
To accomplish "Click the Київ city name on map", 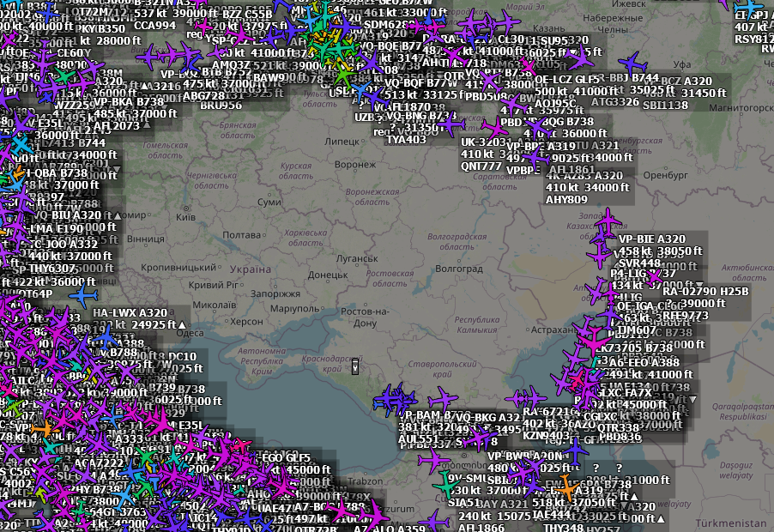I will (x=185, y=216).
